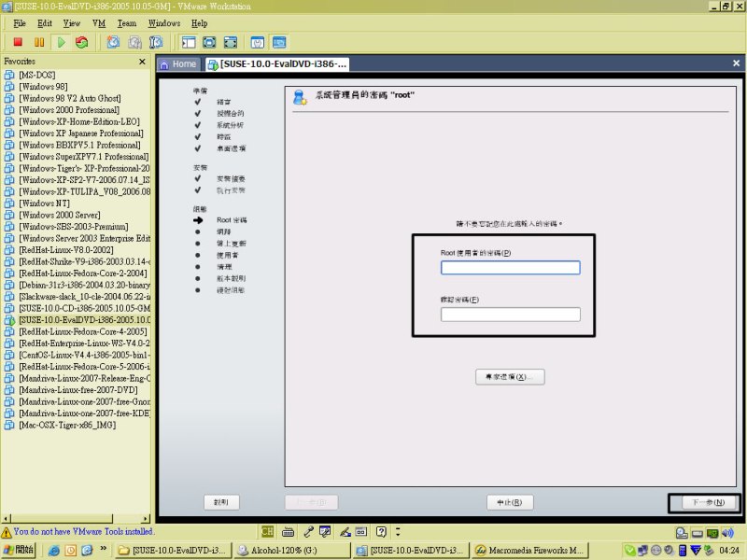Open the View menu

click(x=72, y=23)
